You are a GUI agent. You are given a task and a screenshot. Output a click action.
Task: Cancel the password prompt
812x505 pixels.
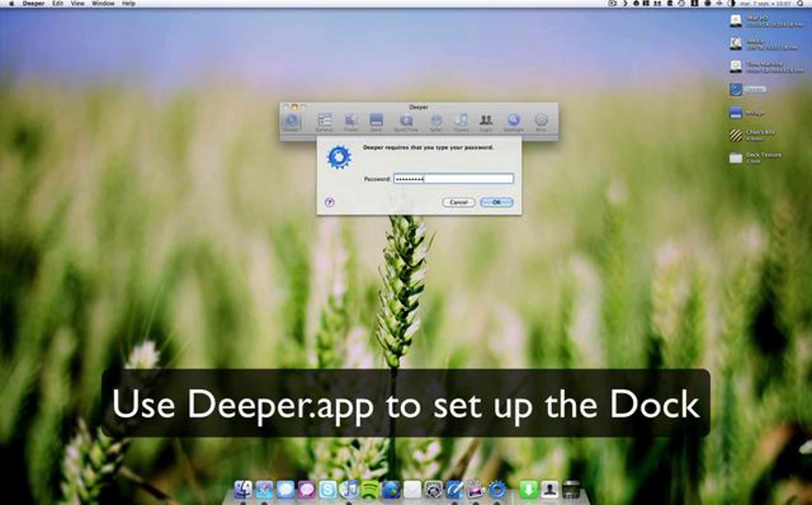point(458,202)
